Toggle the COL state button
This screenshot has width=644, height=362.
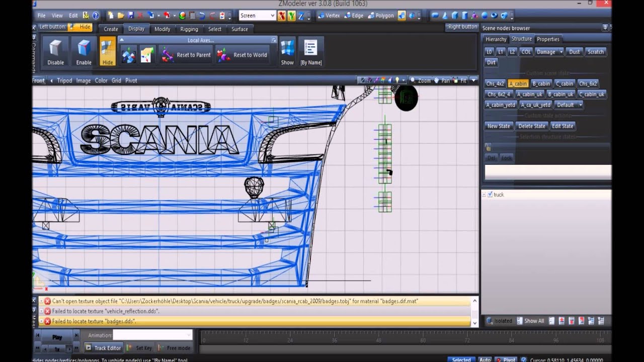coord(526,52)
